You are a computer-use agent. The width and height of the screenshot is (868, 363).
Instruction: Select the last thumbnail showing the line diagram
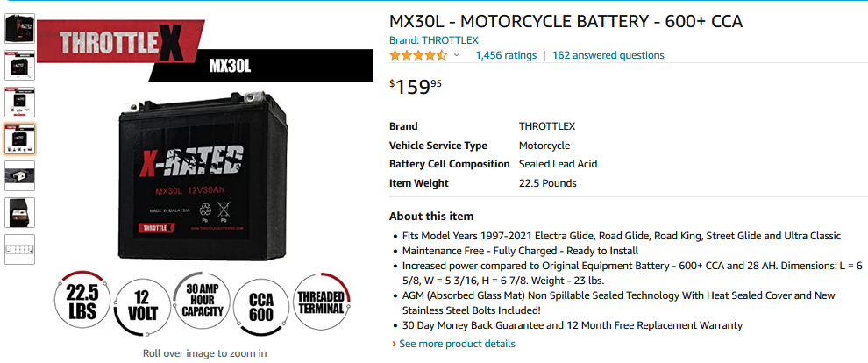click(x=20, y=248)
